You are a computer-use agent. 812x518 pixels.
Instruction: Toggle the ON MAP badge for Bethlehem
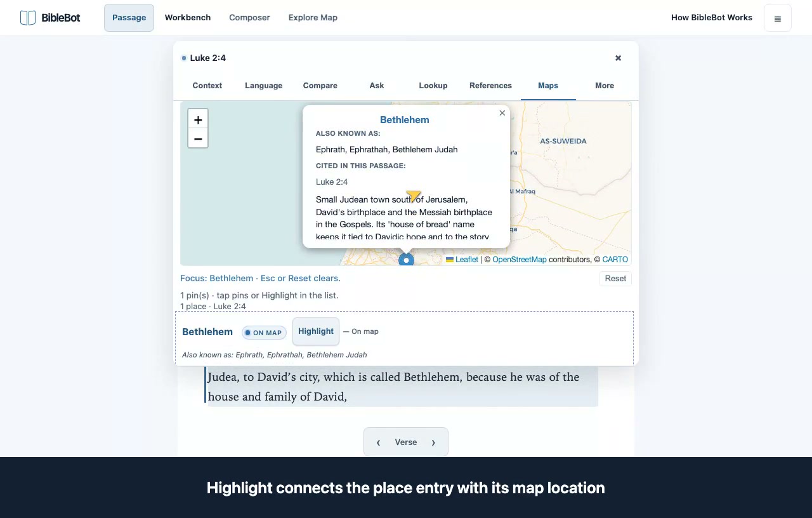click(x=264, y=333)
